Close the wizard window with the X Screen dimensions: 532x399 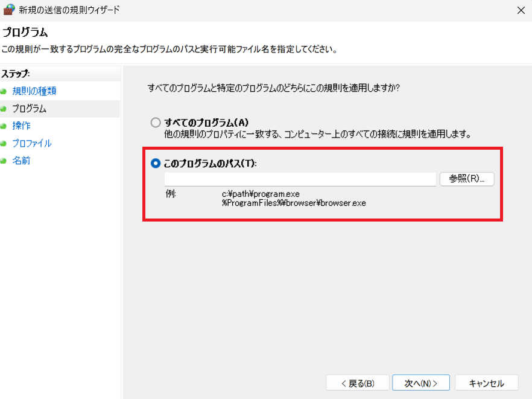click(x=521, y=10)
